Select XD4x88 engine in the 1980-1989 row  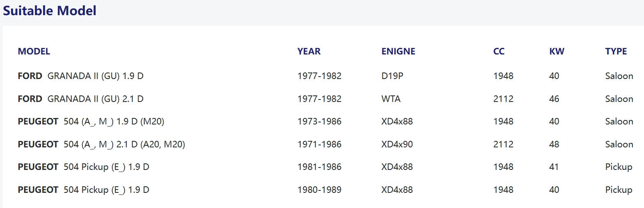pos(397,190)
